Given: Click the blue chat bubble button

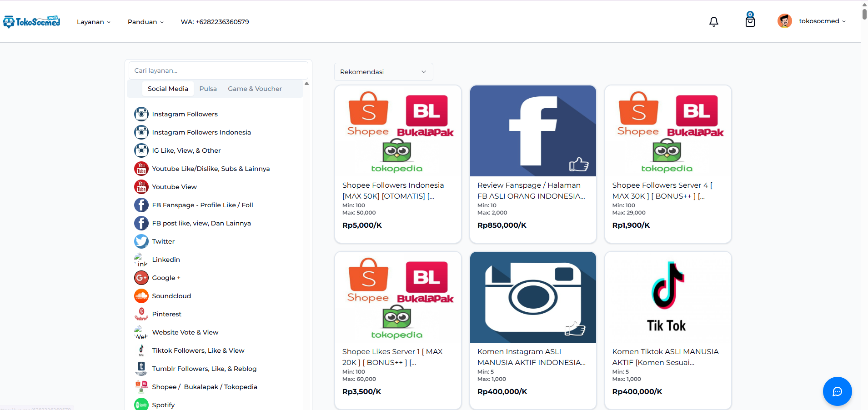Looking at the screenshot, I should click(837, 391).
